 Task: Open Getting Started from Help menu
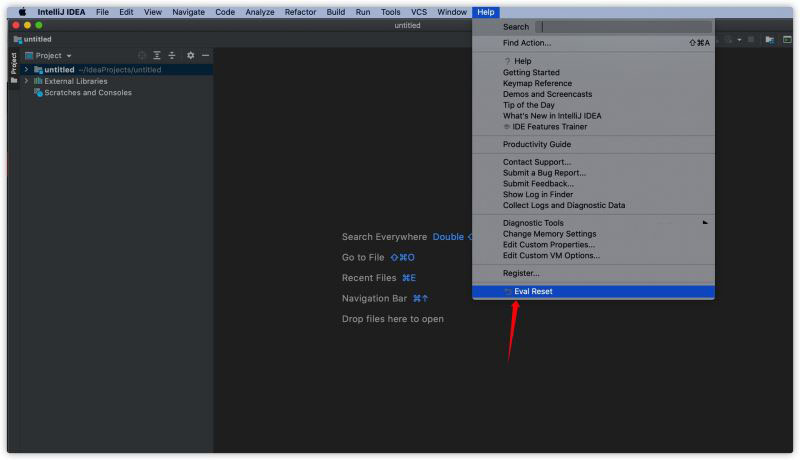(x=593, y=72)
